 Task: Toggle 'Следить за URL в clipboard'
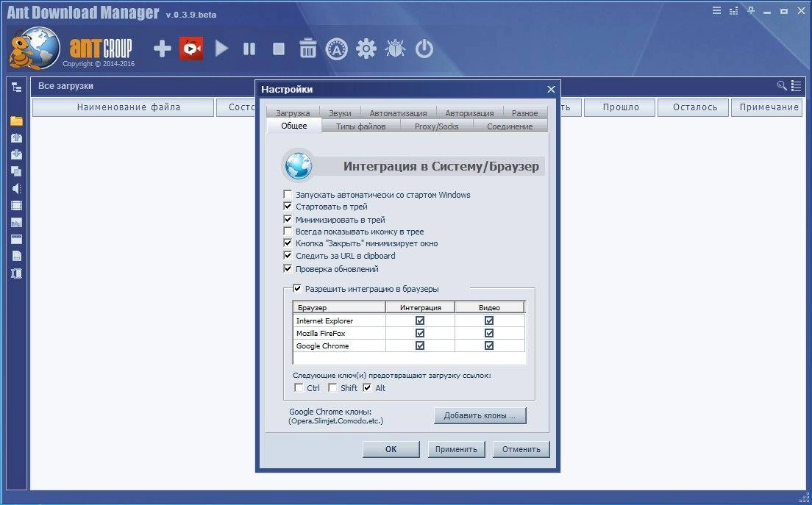point(288,256)
